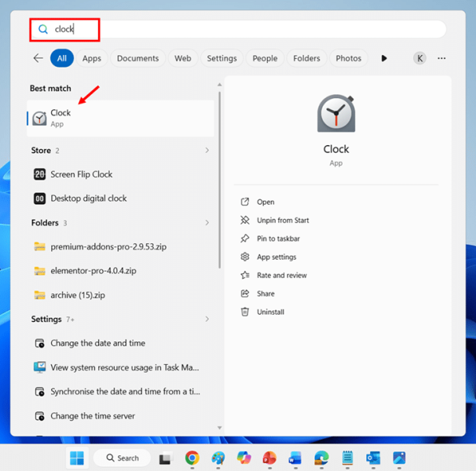Click the Task Manager resource usage icon
This screenshot has height=471, width=476.
pyautogui.click(x=39, y=367)
